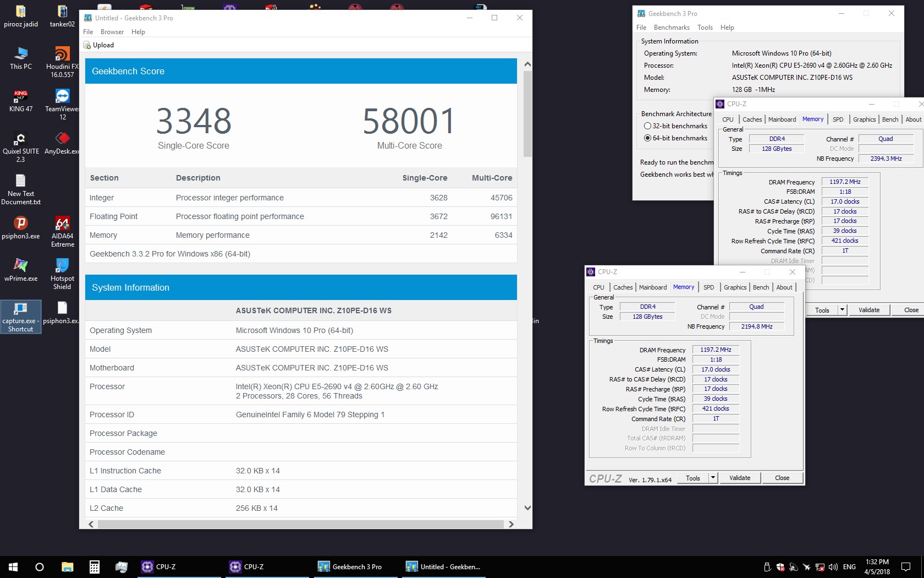Click the 58001 Multi-Core Score
The height and width of the screenshot is (578, 924).
[409, 121]
